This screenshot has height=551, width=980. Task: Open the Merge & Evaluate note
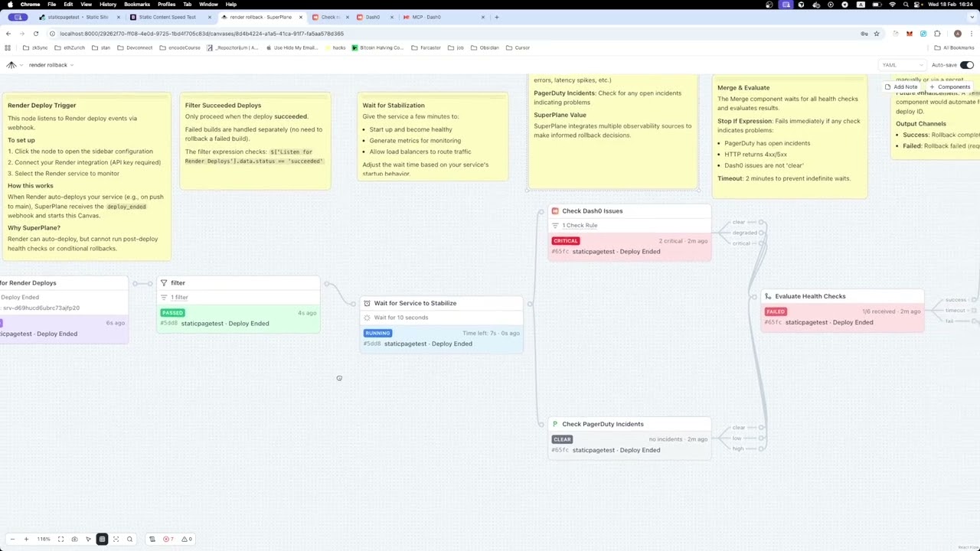[789, 137]
